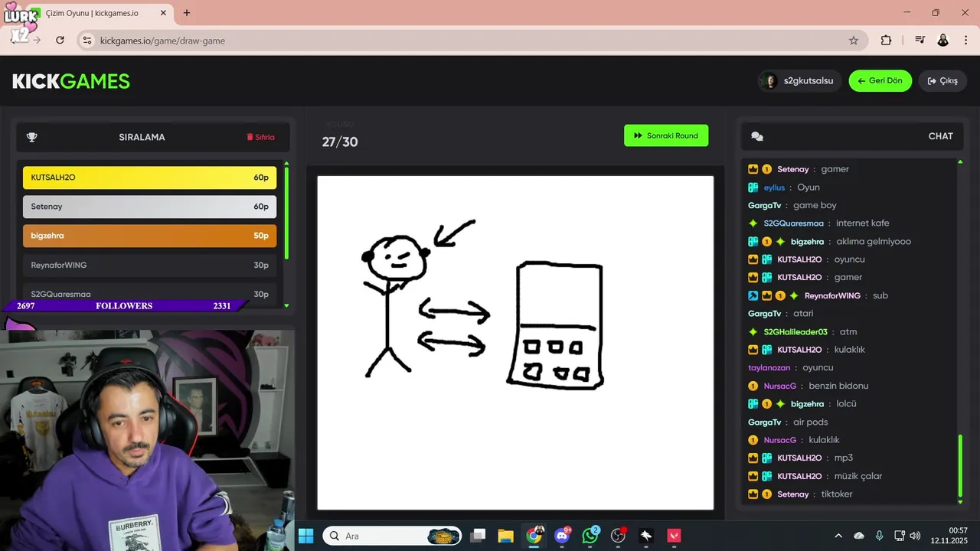The width and height of the screenshot is (980, 551).
Task: Click chat message "tiktoker" from Setenay
Action: click(836, 494)
